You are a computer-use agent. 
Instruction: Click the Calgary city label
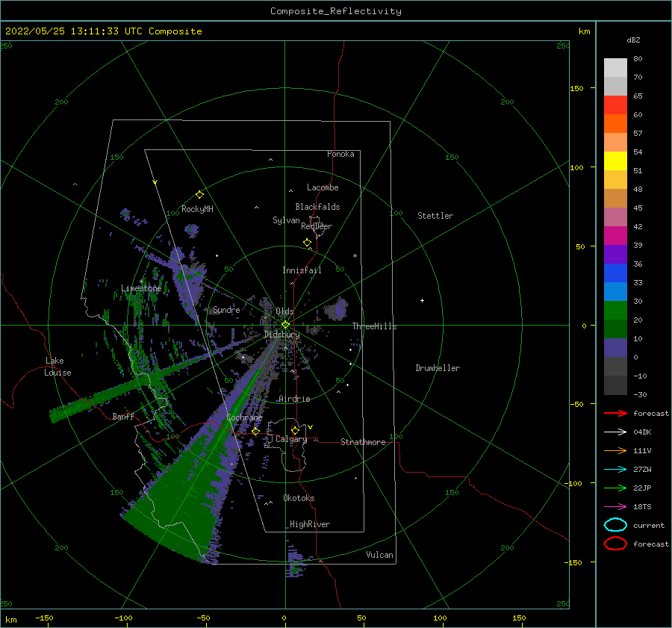pyautogui.click(x=291, y=439)
